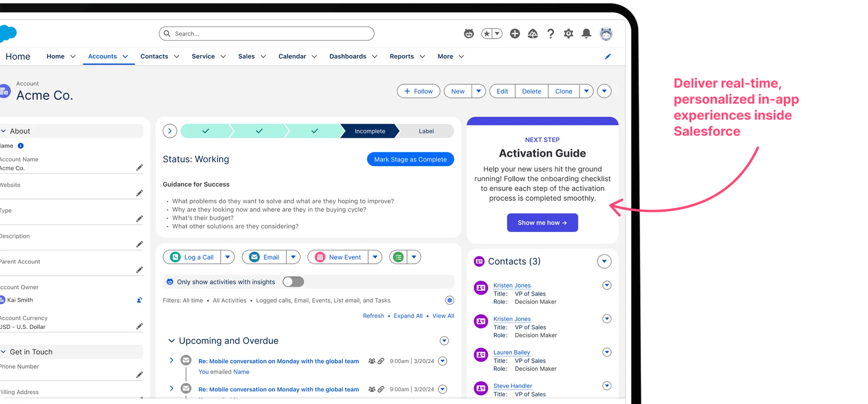This screenshot has width=868, height=404.
Task: Open the Setup gear icon
Action: pyautogui.click(x=569, y=33)
